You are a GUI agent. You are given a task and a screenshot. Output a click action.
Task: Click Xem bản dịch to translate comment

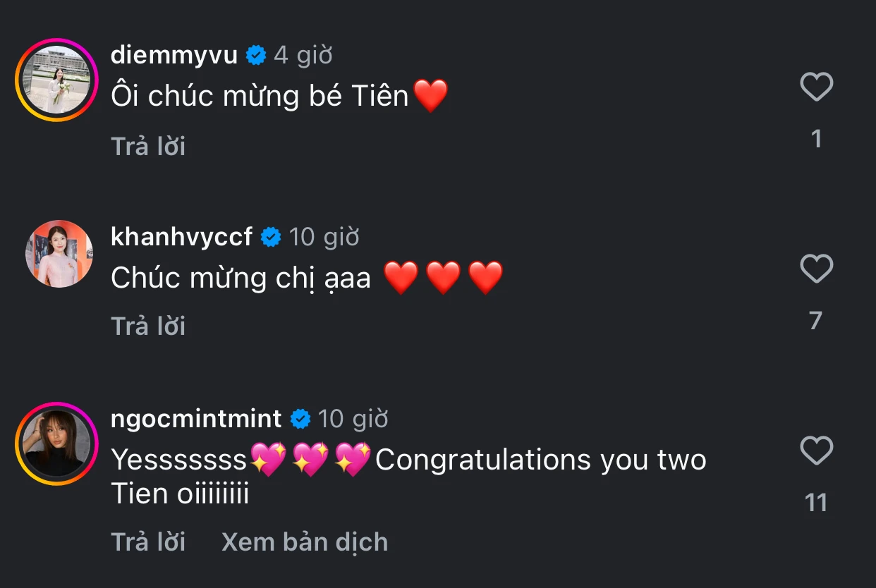[x=305, y=541]
